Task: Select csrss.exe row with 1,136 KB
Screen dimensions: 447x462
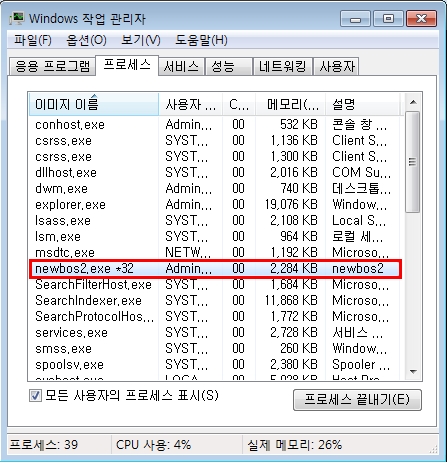Action: tap(215, 141)
